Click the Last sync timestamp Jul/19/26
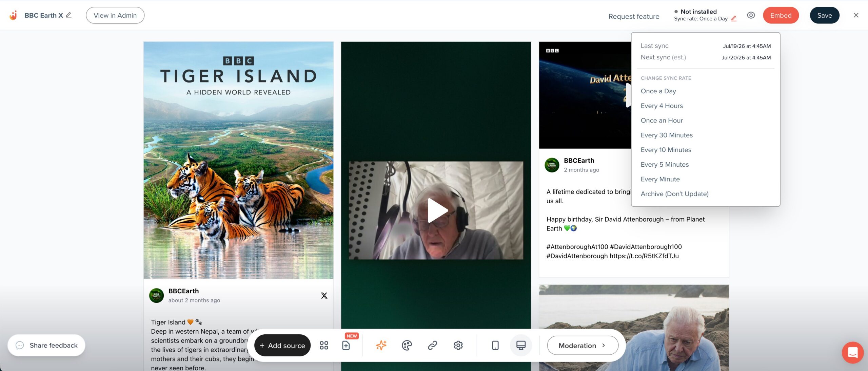The image size is (868, 371). point(747,46)
